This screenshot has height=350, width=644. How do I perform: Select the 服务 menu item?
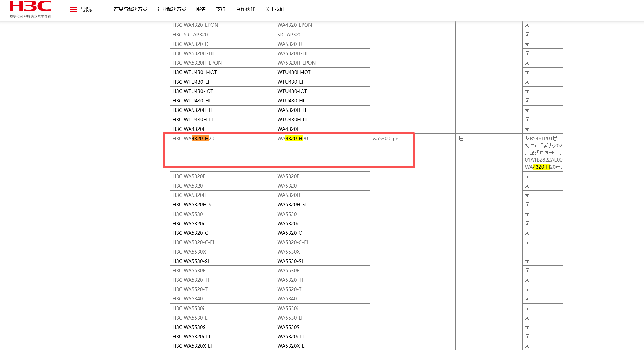tap(201, 9)
